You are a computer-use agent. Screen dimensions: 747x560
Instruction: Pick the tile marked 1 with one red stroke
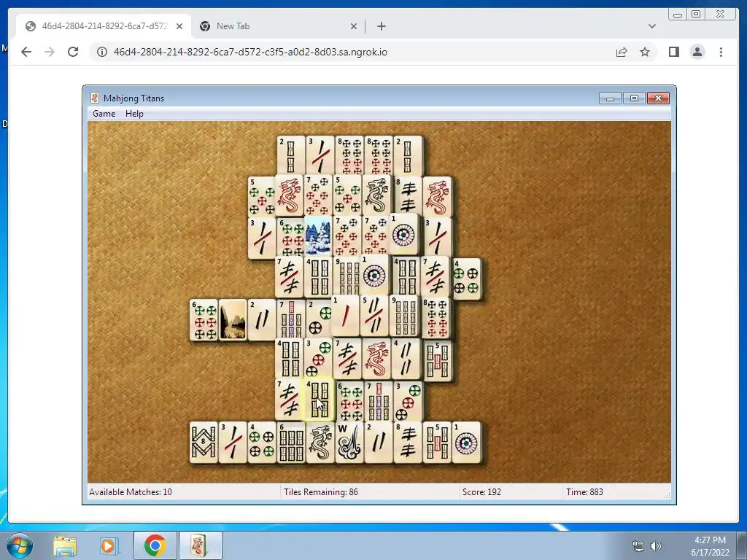point(345,315)
